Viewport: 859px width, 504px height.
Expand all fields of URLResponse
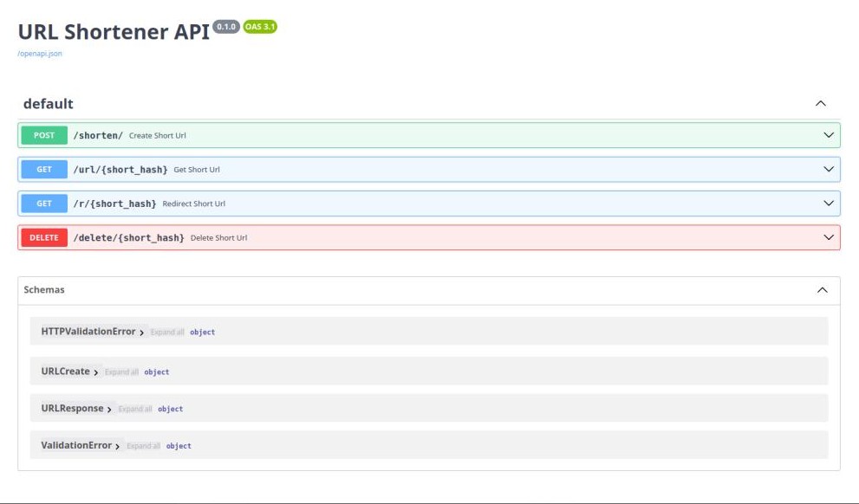[x=136, y=408]
